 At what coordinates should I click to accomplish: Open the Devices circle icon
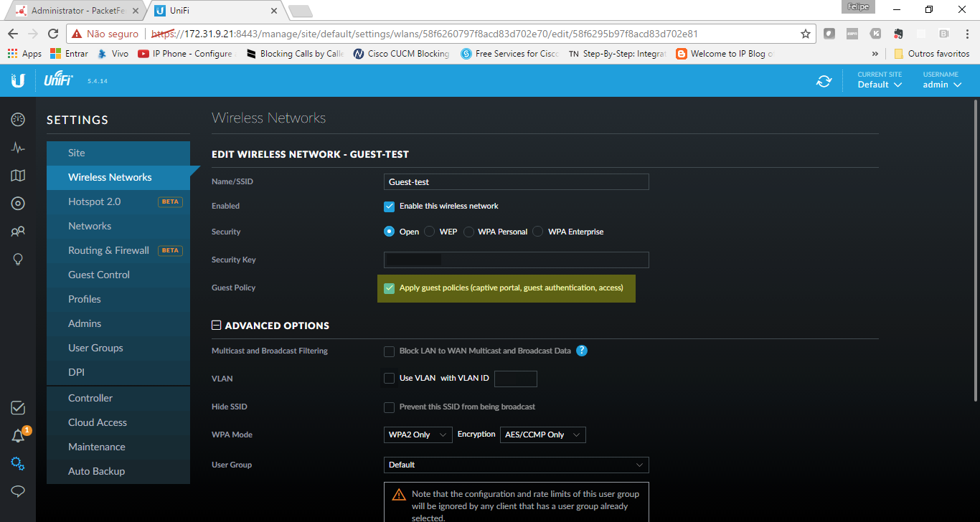pos(18,204)
